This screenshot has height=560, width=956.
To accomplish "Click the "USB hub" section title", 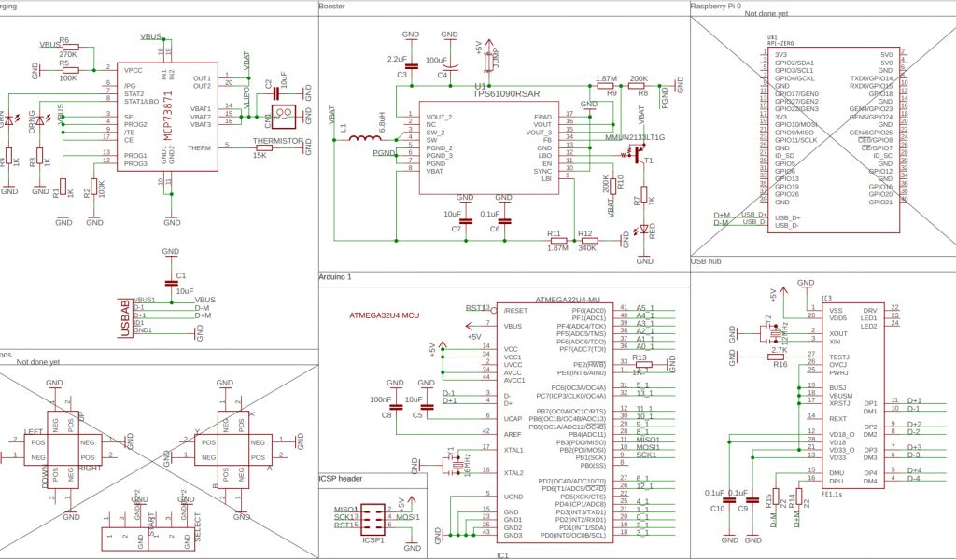I will coord(709,262).
